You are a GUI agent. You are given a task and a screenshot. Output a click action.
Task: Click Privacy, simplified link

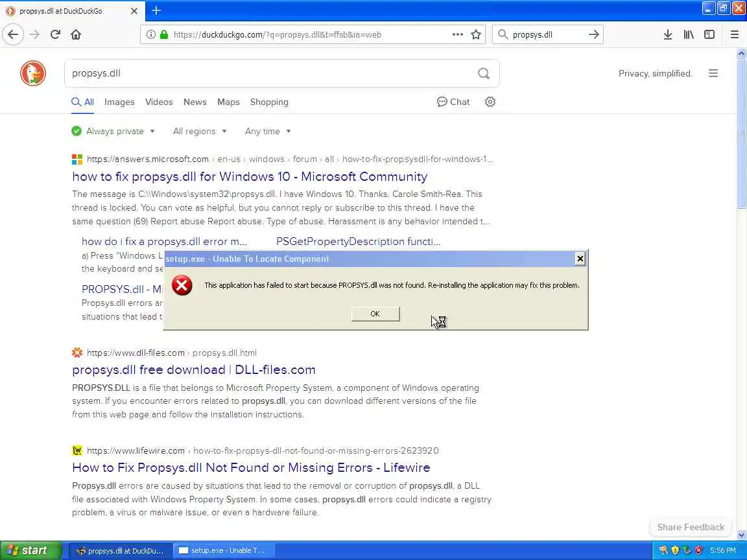click(x=655, y=73)
